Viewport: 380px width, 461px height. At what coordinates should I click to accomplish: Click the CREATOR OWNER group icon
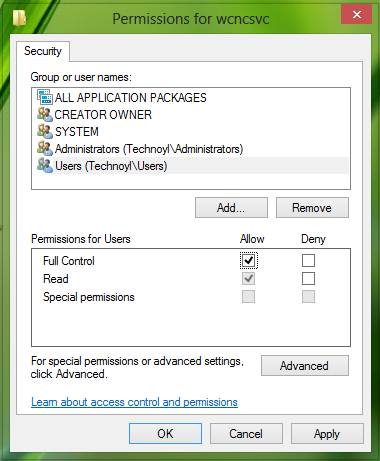coord(45,114)
